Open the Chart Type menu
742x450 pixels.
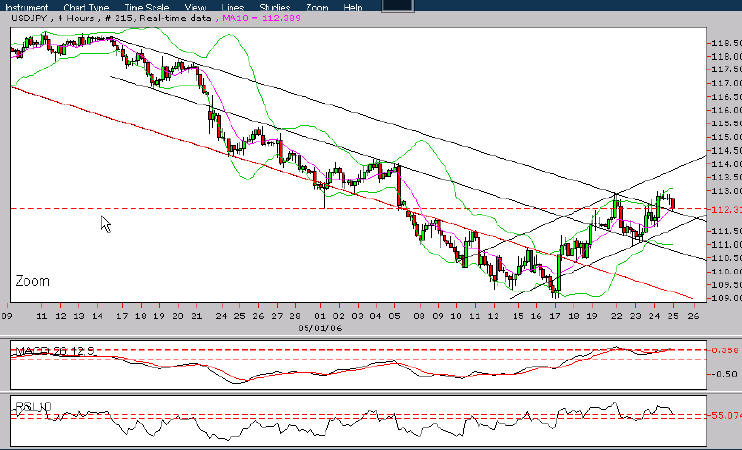(x=86, y=7)
